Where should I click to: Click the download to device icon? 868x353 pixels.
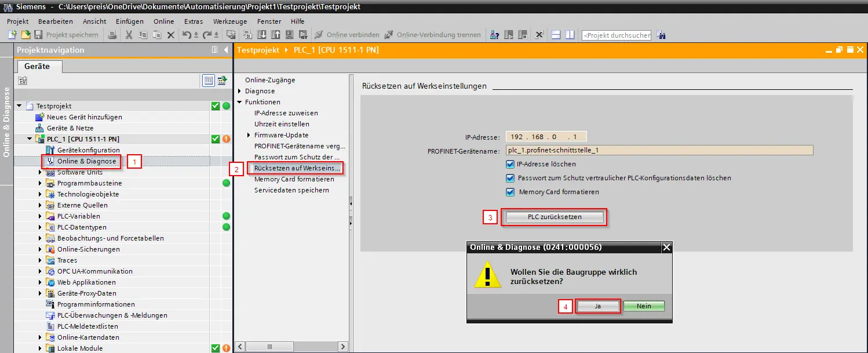pos(261,35)
